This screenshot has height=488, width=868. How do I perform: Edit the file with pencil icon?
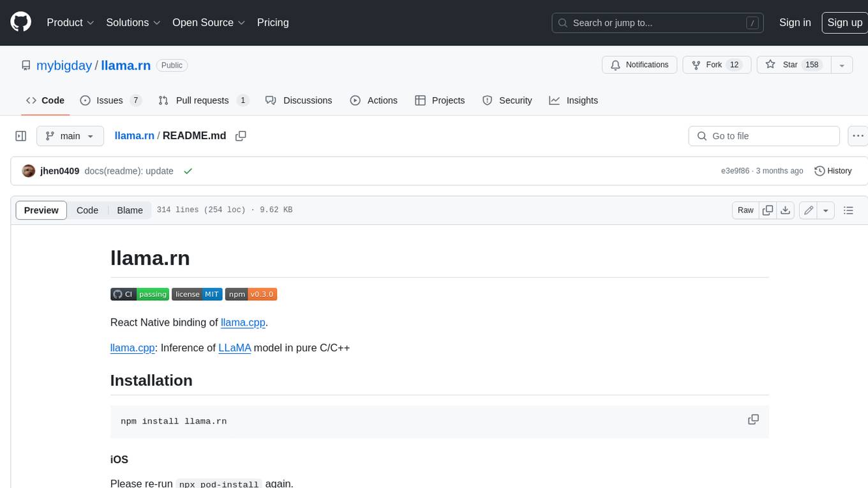pos(808,210)
